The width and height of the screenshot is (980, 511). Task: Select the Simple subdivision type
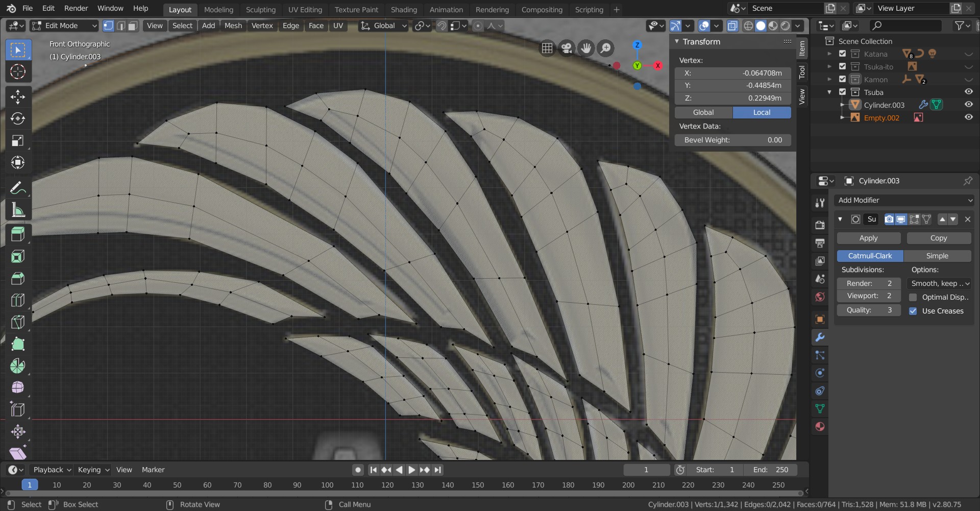point(937,256)
